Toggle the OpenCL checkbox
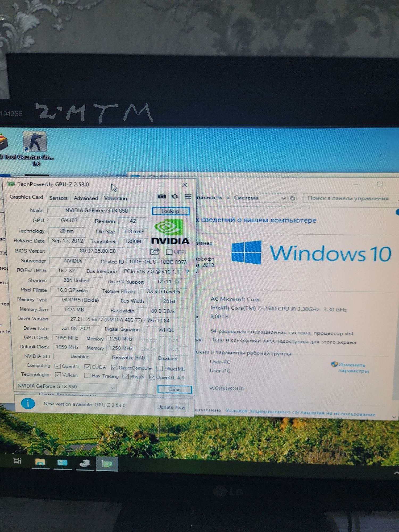 tap(57, 366)
